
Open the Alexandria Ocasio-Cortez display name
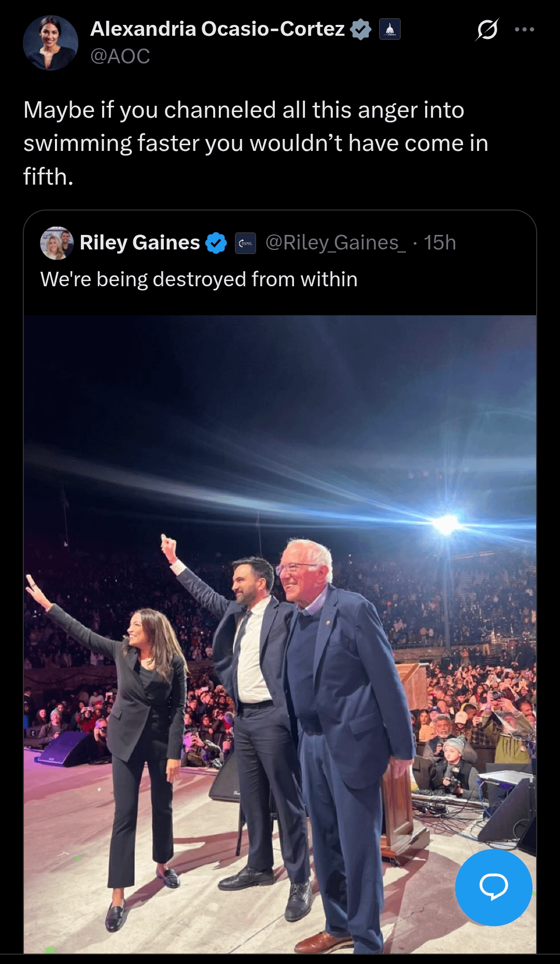click(217, 29)
